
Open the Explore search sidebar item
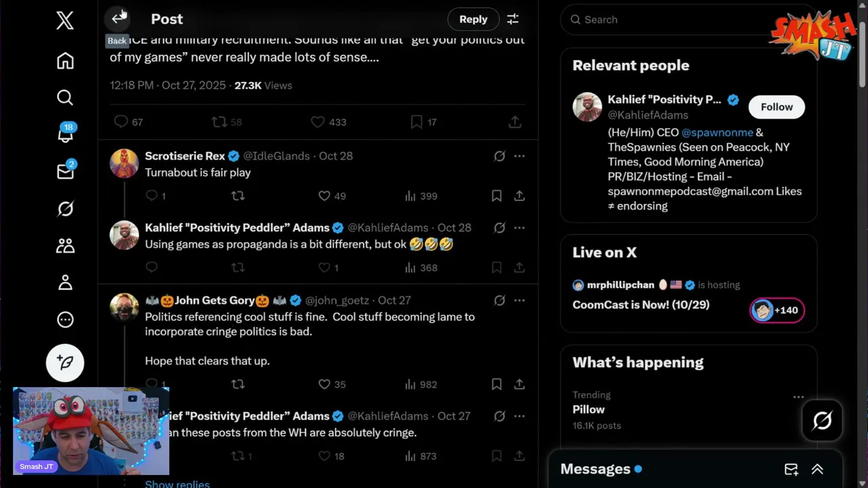tap(65, 98)
